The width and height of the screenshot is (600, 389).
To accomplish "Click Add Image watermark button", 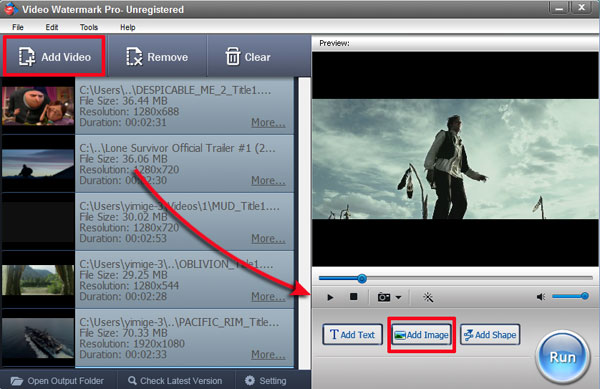I will (x=421, y=335).
